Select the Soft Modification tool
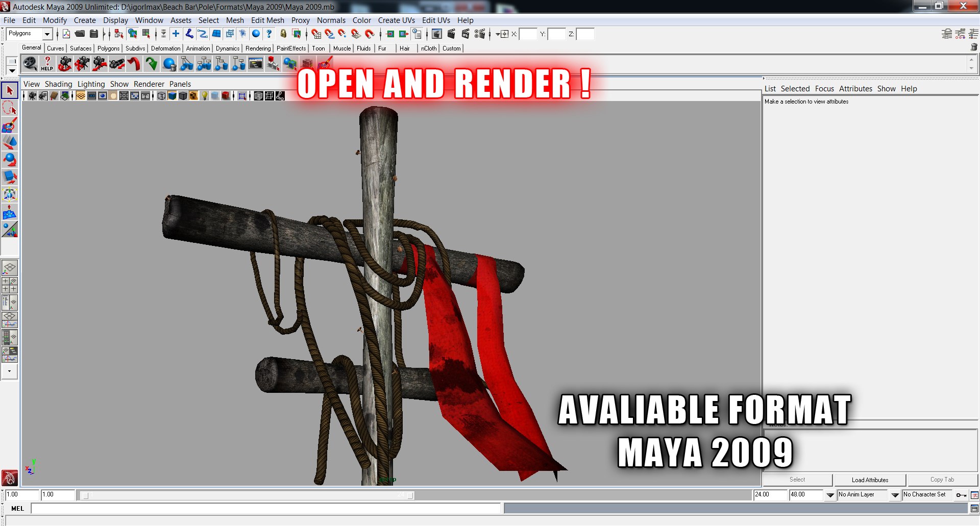The image size is (980, 526). (x=10, y=212)
